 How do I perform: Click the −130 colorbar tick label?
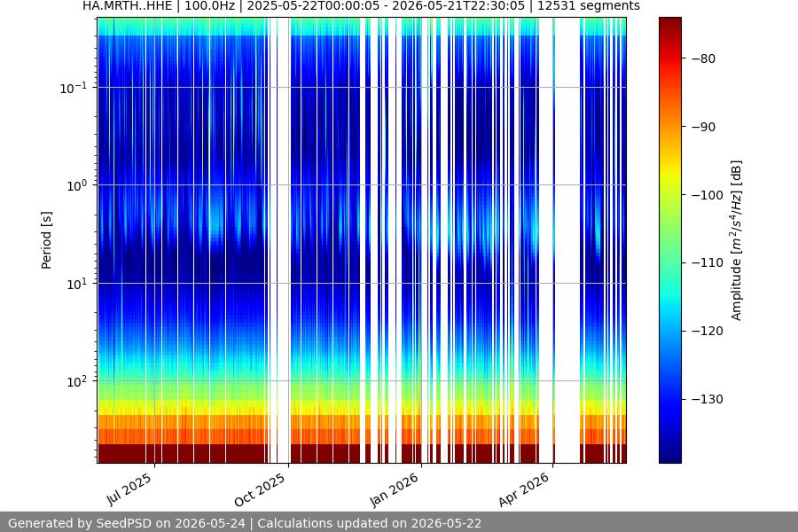pyautogui.click(x=708, y=399)
